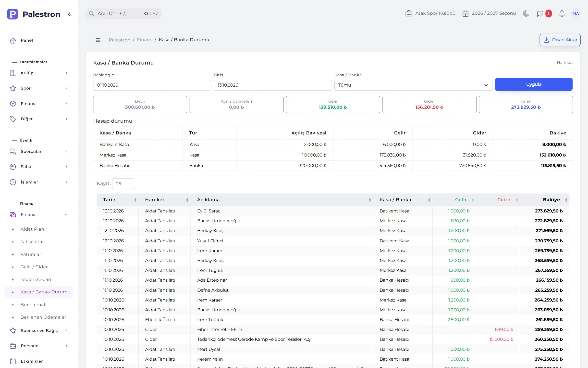Collapse the sidebar with double-chevron icon
The image size is (588, 368).
pos(70,14)
